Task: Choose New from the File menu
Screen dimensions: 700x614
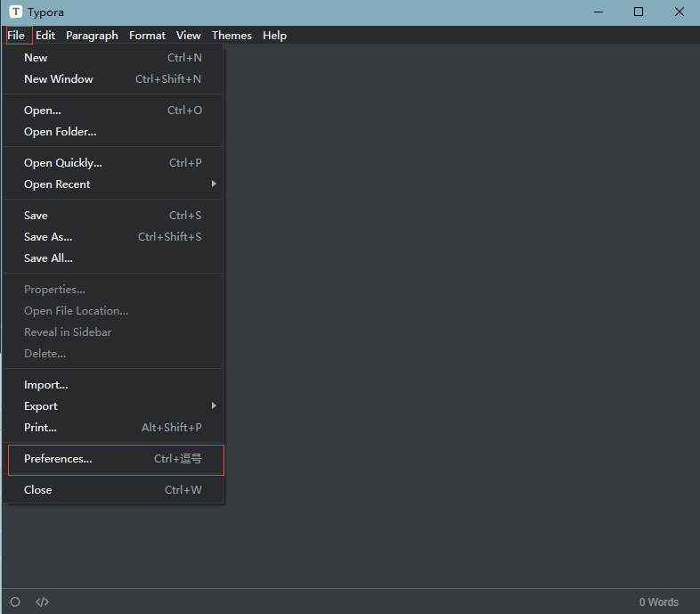Action: click(113, 58)
